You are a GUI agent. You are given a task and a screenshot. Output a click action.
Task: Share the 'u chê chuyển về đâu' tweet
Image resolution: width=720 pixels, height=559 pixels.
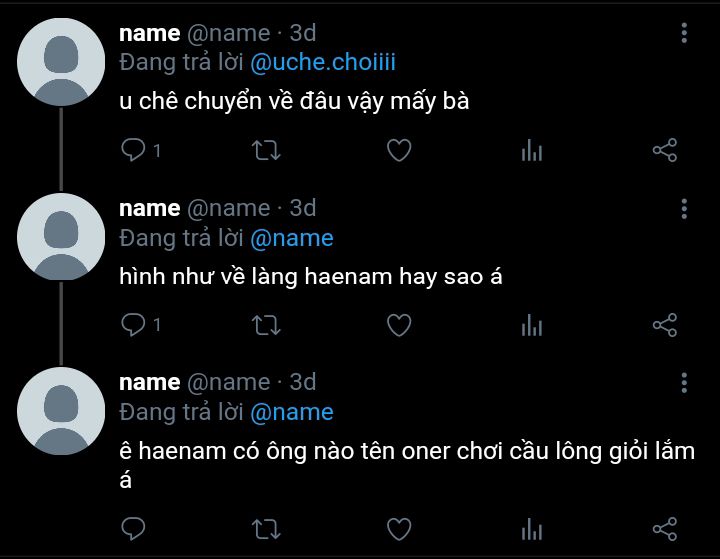(665, 150)
